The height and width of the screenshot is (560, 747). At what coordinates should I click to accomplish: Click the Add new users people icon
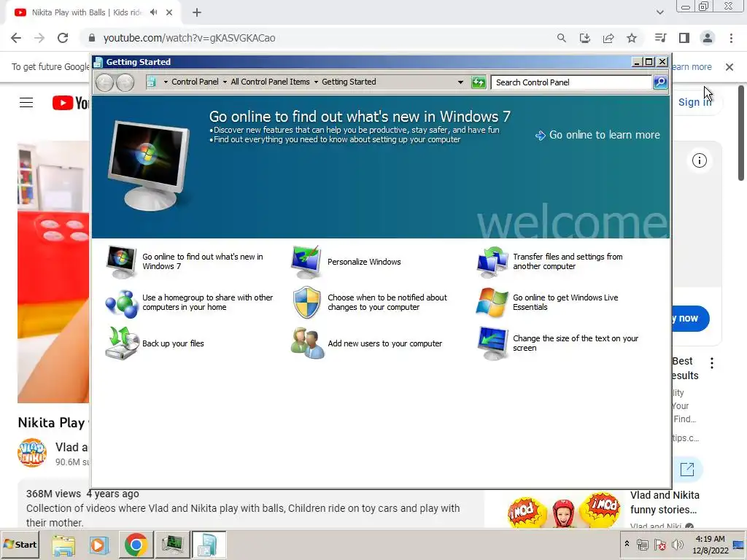click(x=306, y=343)
